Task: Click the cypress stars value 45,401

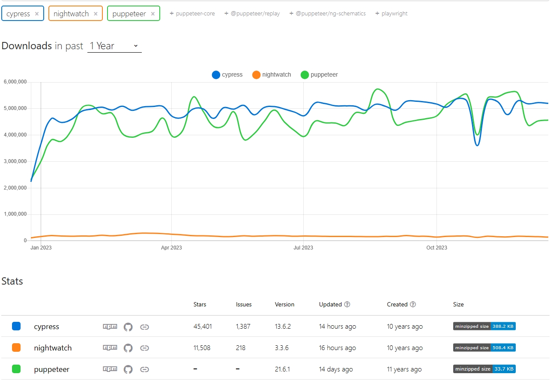Action: click(203, 327)
